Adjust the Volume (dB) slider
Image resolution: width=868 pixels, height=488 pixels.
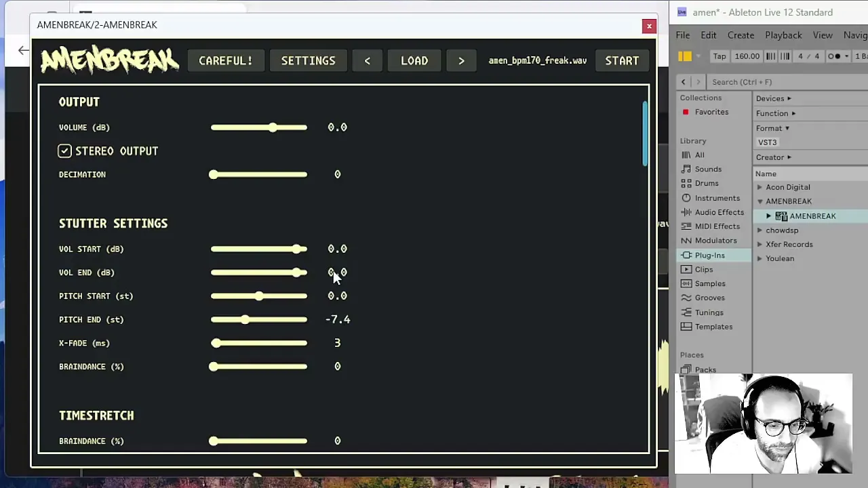coord(259,127)
